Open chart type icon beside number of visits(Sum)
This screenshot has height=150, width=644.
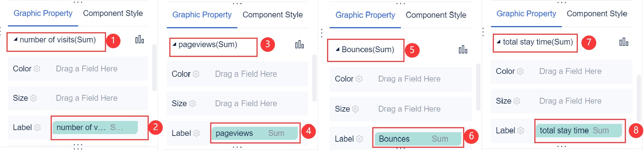[x=139, y=39]
